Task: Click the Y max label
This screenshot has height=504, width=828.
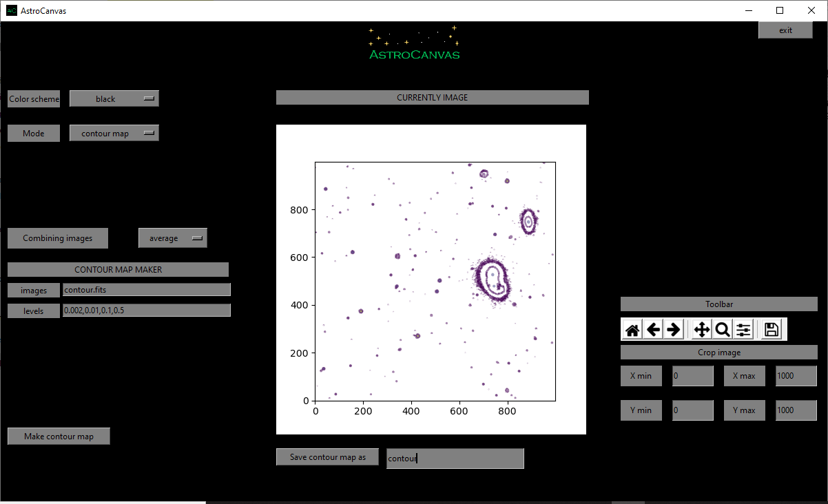Action: pyautogui.click(x=745, y=410)
